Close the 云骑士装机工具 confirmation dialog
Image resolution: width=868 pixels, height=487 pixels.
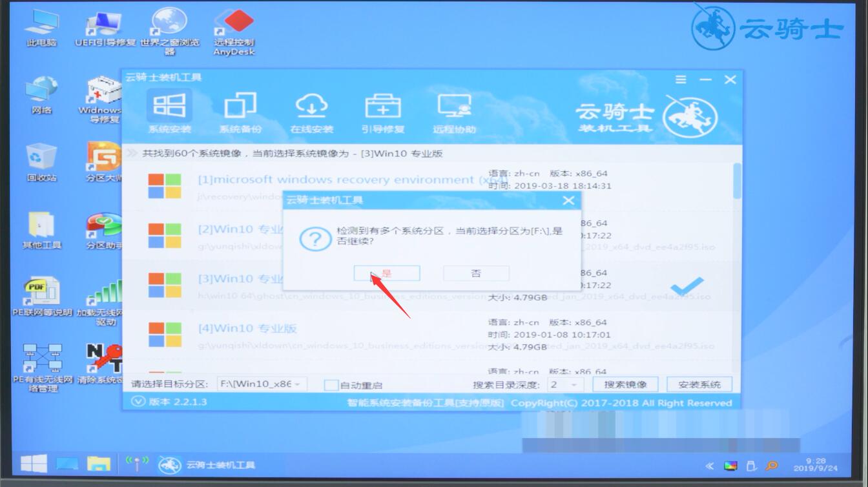(x=568, y=200)
